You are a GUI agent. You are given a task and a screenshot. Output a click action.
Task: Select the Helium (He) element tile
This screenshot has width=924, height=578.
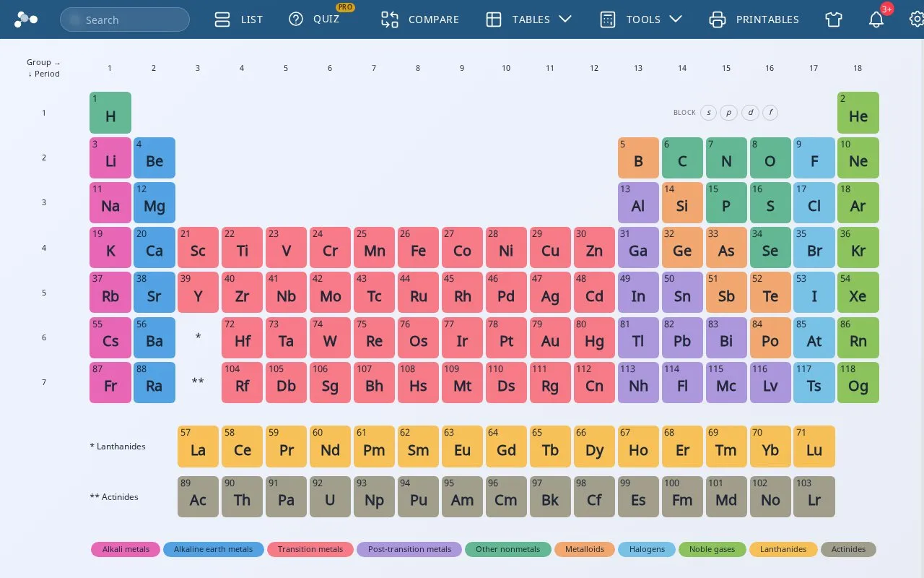coord(858,113)
